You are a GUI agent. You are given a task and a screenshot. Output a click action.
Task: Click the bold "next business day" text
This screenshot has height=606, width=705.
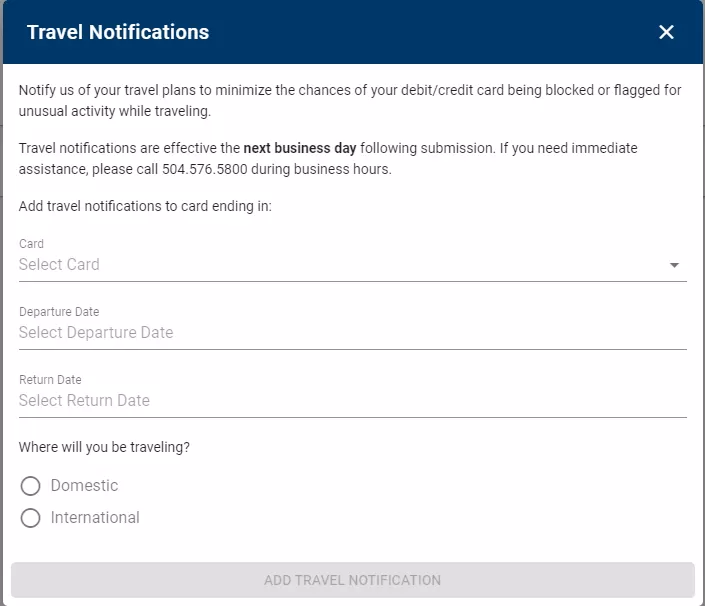pos(300,148)
